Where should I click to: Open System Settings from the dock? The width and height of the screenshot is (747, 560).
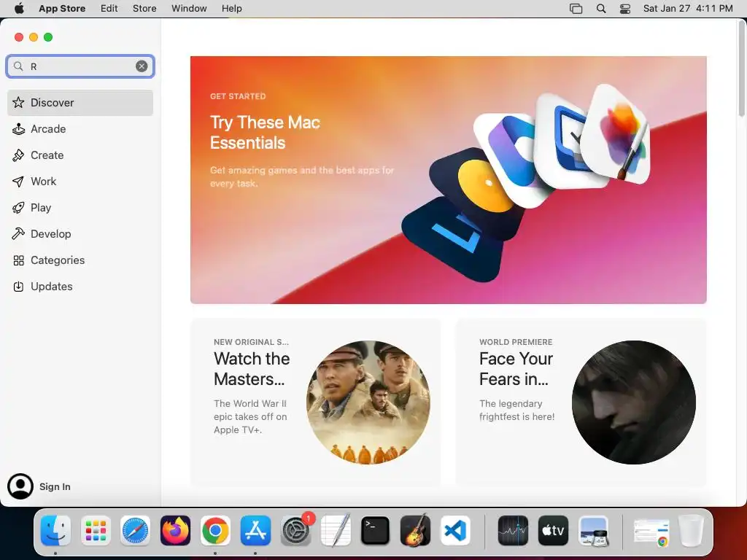(x=295, y=531)
